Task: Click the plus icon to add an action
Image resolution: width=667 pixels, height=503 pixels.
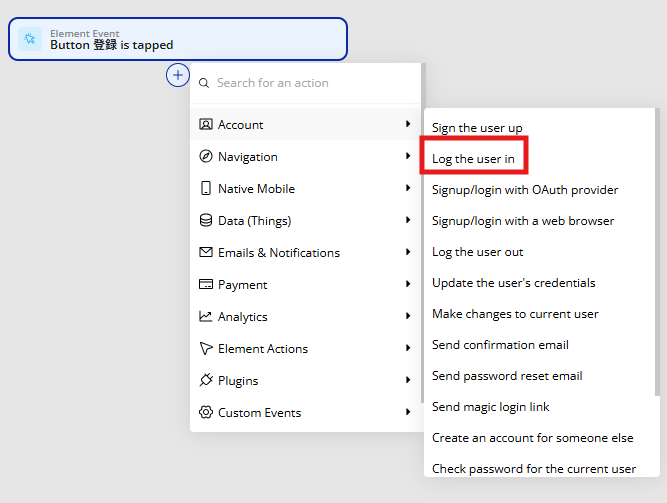Action: point(178,75)
